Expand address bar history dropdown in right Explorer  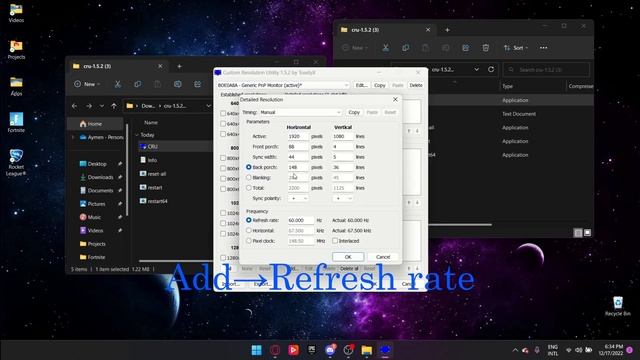(476, 69)
